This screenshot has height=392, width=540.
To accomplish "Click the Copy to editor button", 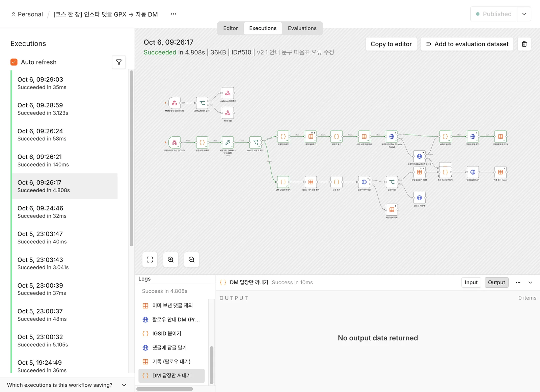I will click(391, 44).
